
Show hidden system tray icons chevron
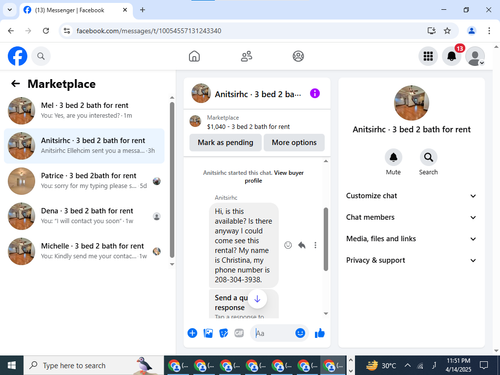pyautogui.click(x=407, y=365)
